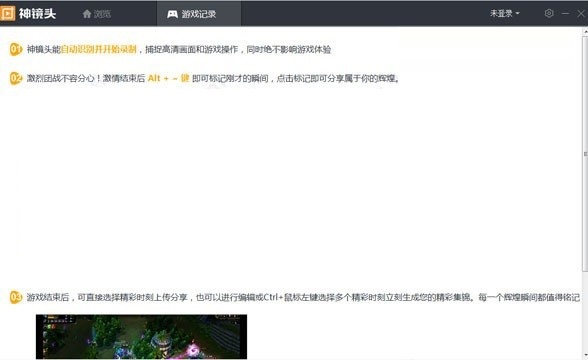Click the highlighted text 自动识别并开始录制
This screenshot has height=360, width=588.
[98, 49]
